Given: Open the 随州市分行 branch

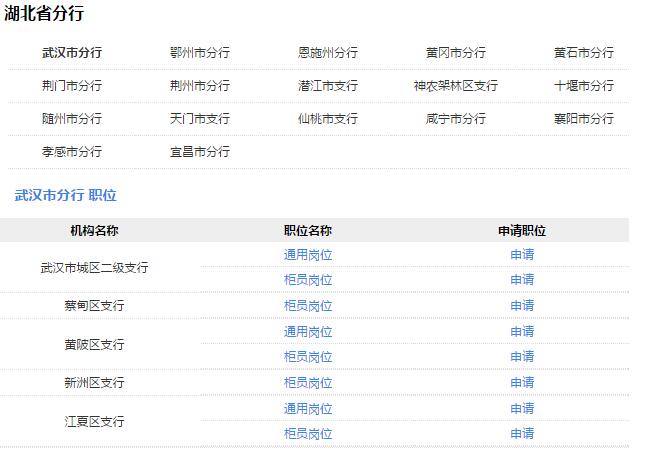Looking at the screenshot, I should click(71, 119).
